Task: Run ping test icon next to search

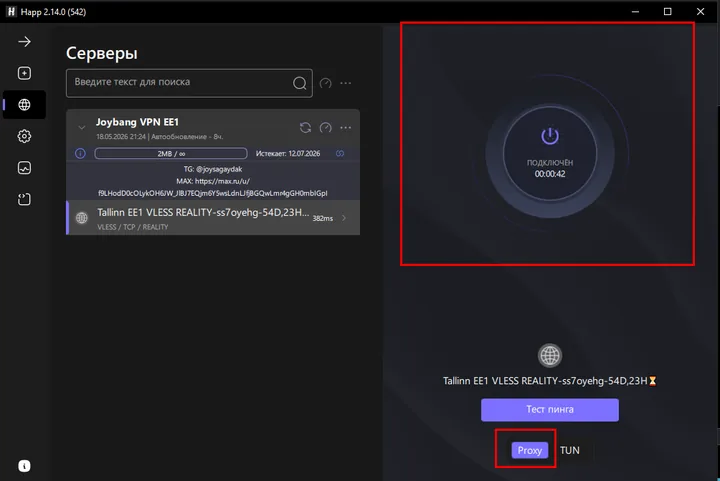Action: click(x=326, y=83)
